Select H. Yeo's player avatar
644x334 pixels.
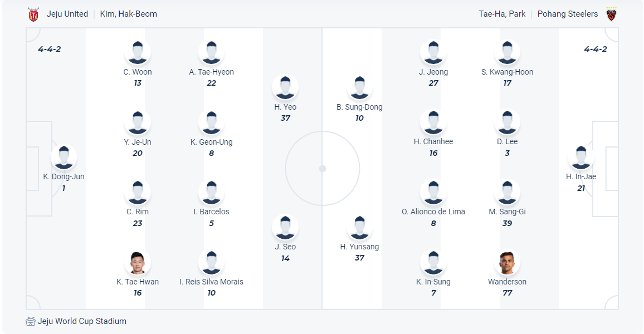pos(285,88)
